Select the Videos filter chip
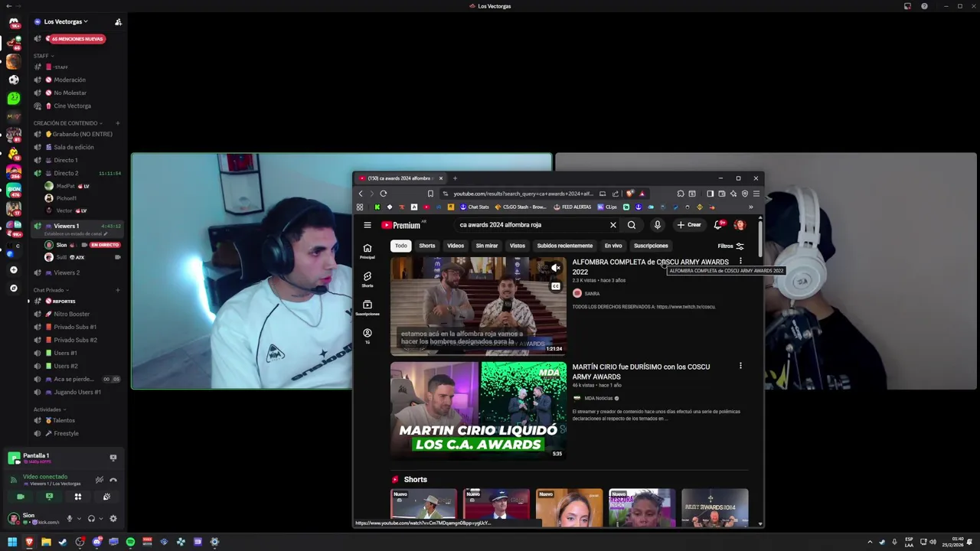980x551 pixels. click(456, 246)
